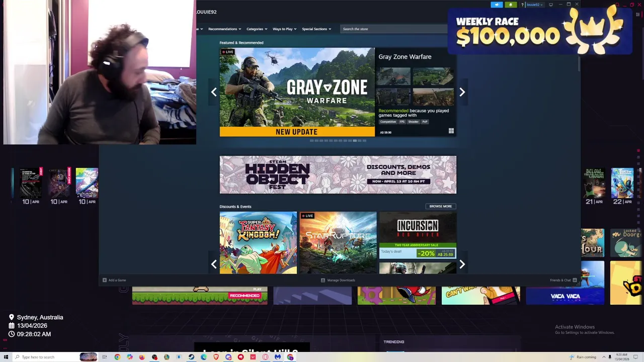Click Add a Game in Steam

pyautogui.click(x=114, y=280)
